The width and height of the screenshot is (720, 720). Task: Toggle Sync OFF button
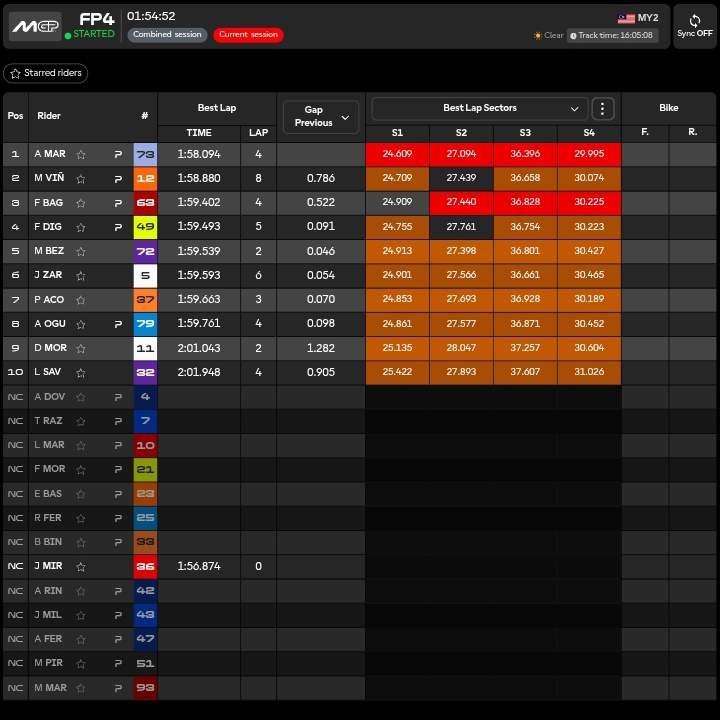[x=694, y=26]
